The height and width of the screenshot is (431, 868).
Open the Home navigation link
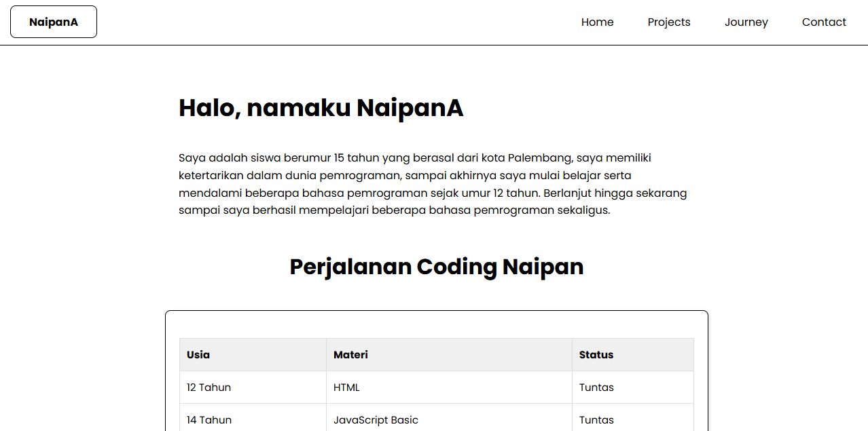pos(597,22)
